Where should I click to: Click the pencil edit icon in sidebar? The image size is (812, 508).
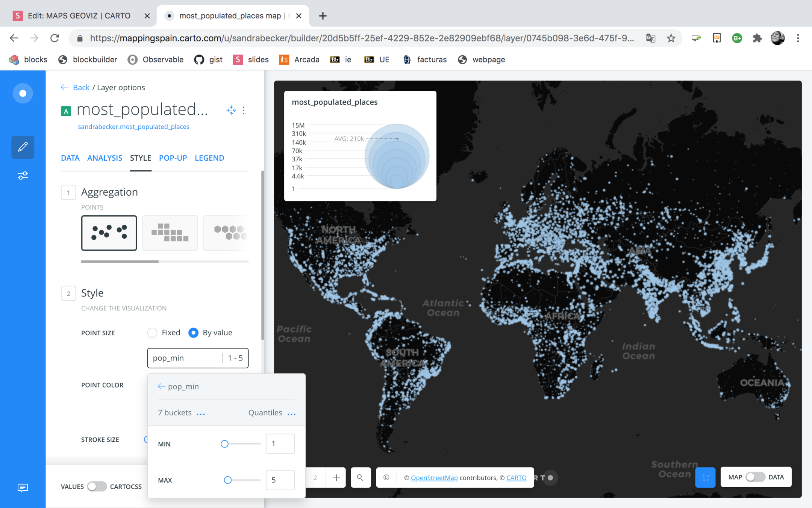pos(23,147)
